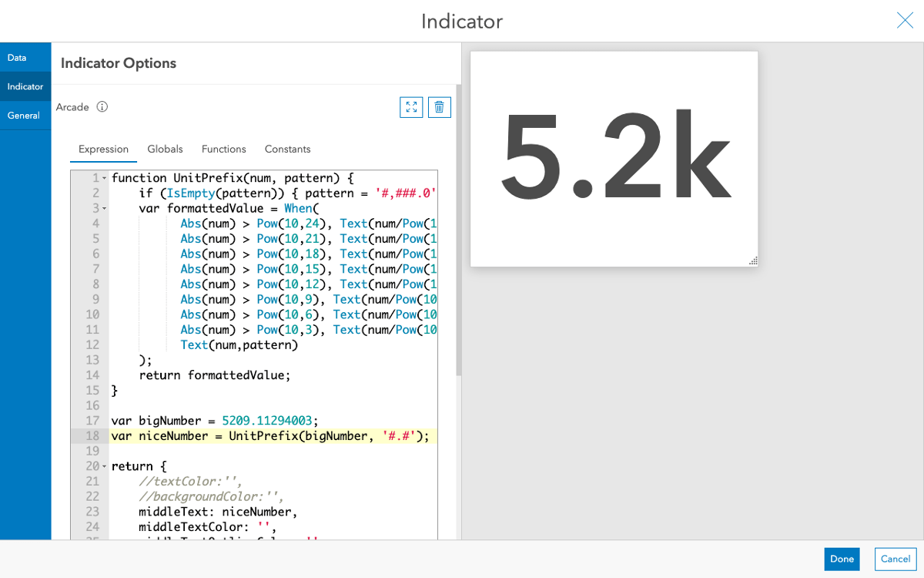The height and width of the screenshot is (578, 924).
Task: Close the Indicator dialog
Action: (x=904, y=20)
